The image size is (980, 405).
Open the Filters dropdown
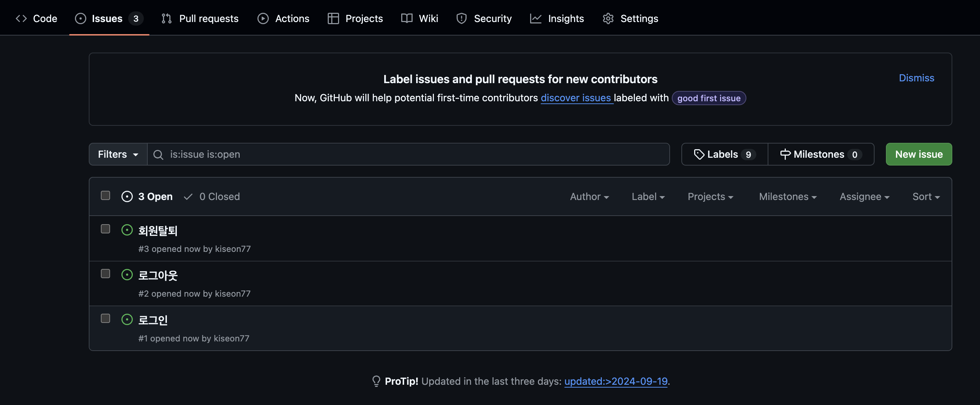[x=118, y=154]
